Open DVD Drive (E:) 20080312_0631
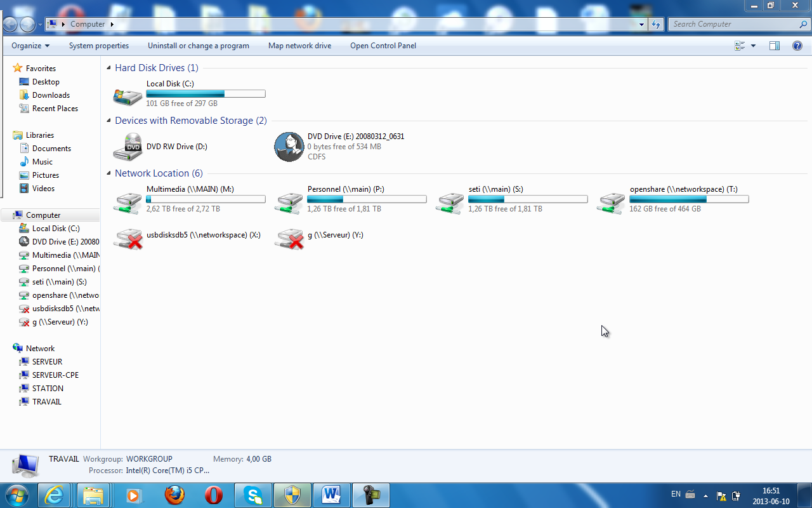This screenshot has width=812, height=508. [289, 147]
